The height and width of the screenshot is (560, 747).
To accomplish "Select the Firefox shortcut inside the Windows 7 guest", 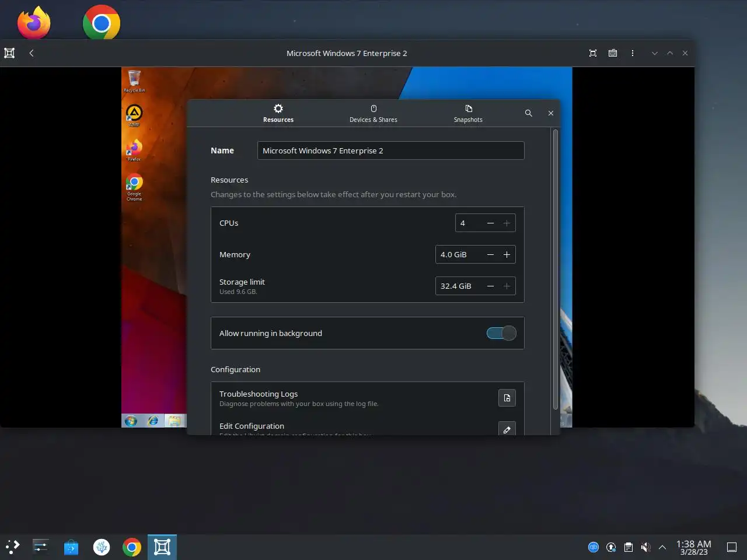I will (134, 150).
